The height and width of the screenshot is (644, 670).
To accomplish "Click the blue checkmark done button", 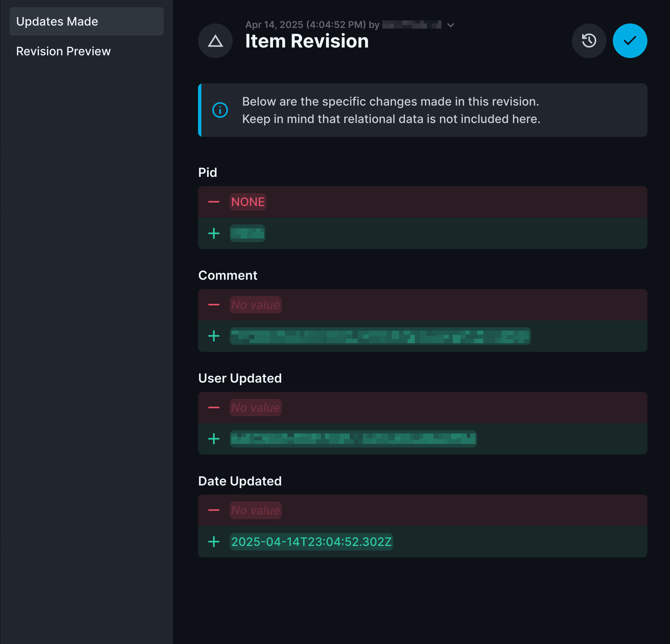I will 629,41.
